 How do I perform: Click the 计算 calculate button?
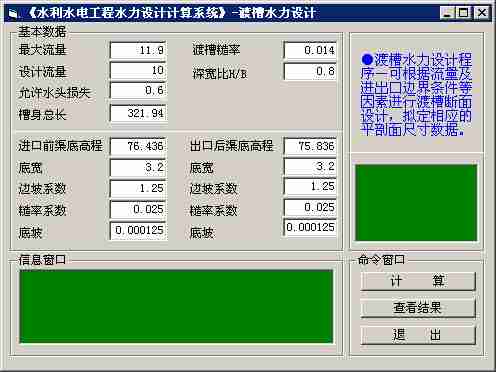tap(418, 281)
